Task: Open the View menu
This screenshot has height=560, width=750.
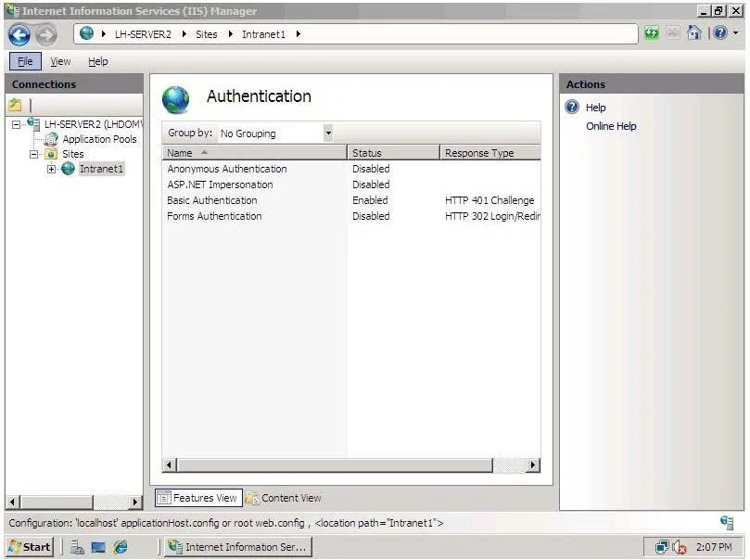Action: coord(60,61)
